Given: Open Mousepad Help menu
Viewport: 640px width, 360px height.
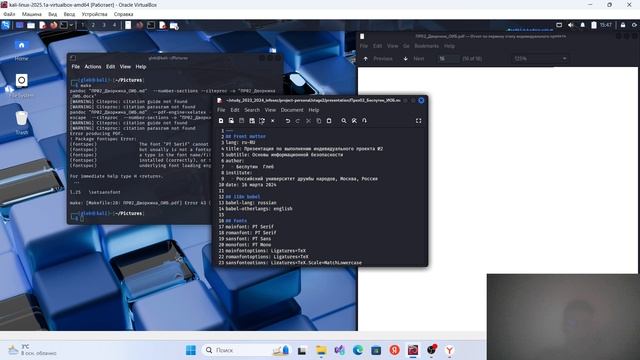Looking at the screenshot, I should pyautogui.click(x=313, y=110).
